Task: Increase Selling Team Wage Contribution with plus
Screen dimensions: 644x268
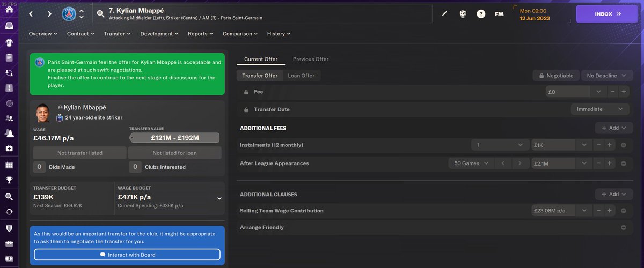Action: (x=609, y=211)
